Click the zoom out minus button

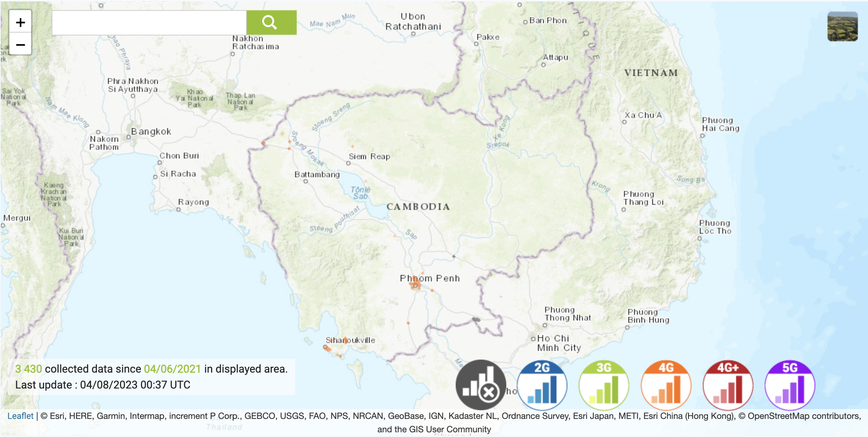21,45
